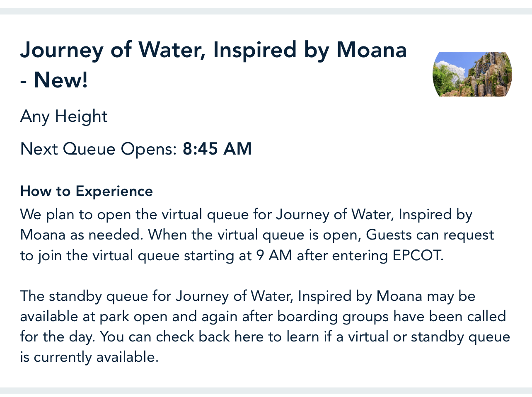This screenshot has height=397, width=532.
Task: Click the "is currently available." closing line
Action: pos(89,357)
